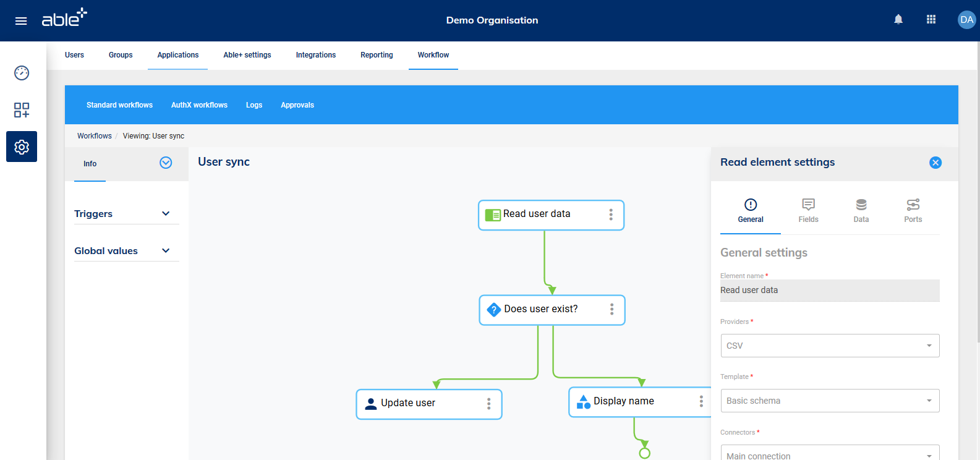Close the Read element settings panel
Viewport: 980px width, 460px height.
(x=935, y=163)
